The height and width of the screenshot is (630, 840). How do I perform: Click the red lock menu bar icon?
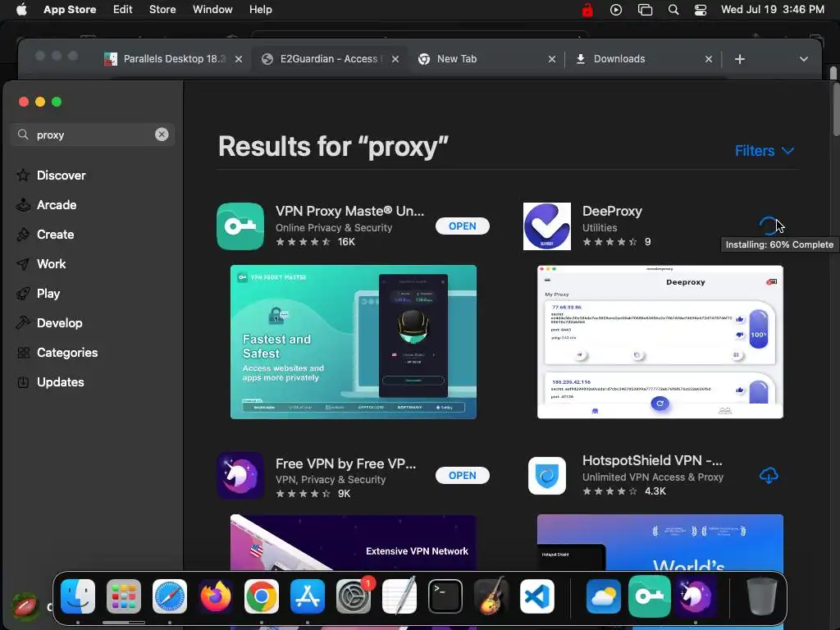pyautogui.click(x=587, y=10)
